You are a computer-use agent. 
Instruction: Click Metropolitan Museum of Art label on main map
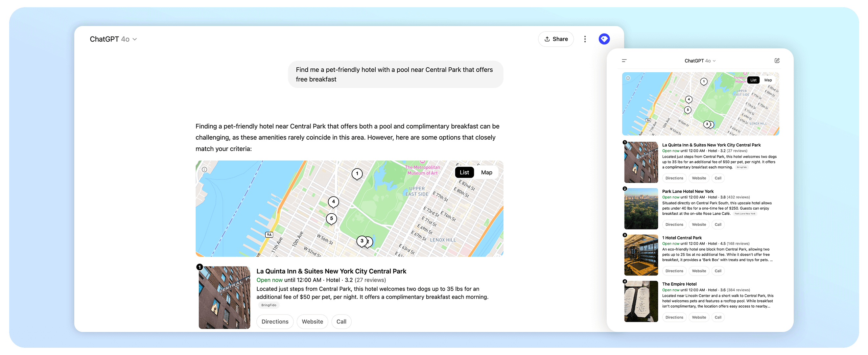pos(422,170)
